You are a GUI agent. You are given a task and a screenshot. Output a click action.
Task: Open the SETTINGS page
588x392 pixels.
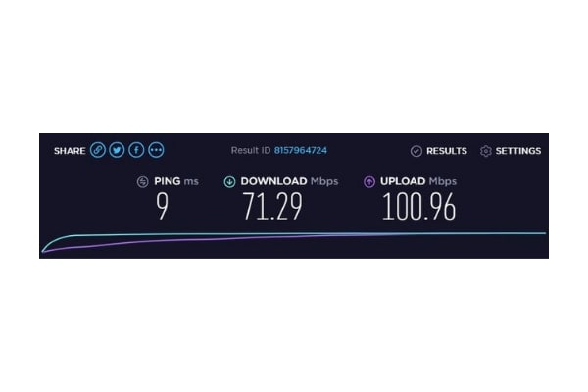coord(518,151)
